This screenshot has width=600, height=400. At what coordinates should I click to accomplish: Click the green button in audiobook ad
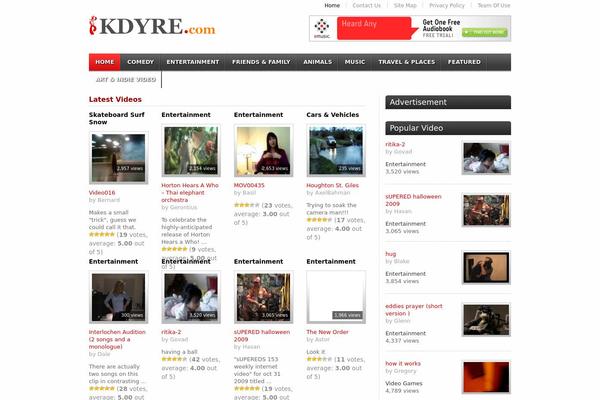484,32
